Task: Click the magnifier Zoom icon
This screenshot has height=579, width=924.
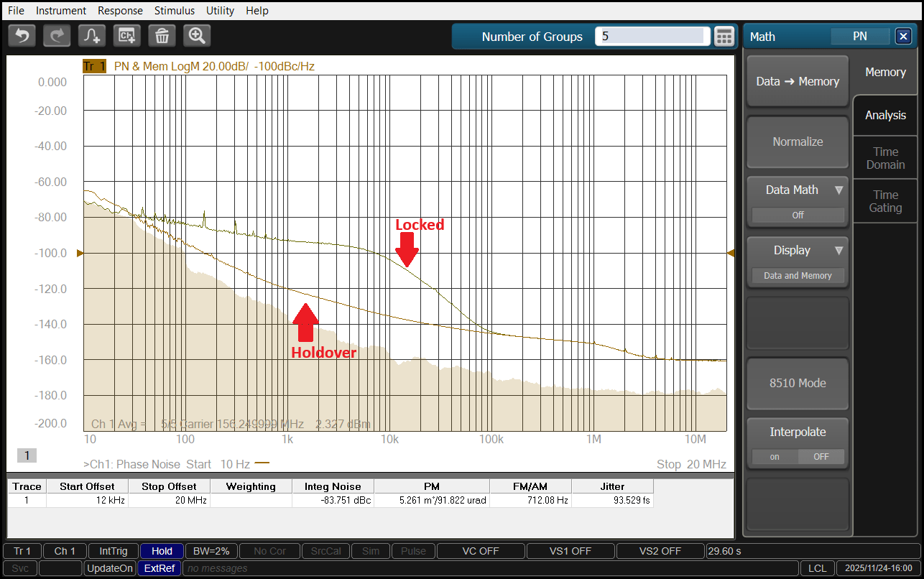Action: [197, 35]
